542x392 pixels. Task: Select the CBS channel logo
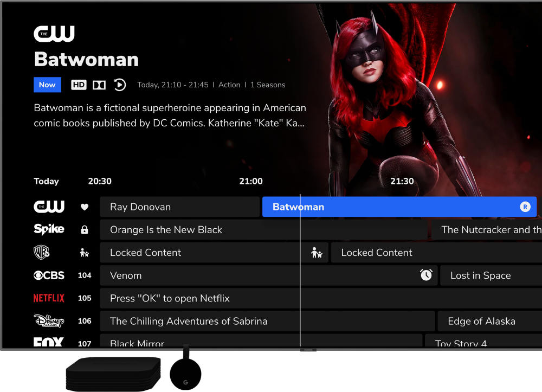(x=49, y=275)
